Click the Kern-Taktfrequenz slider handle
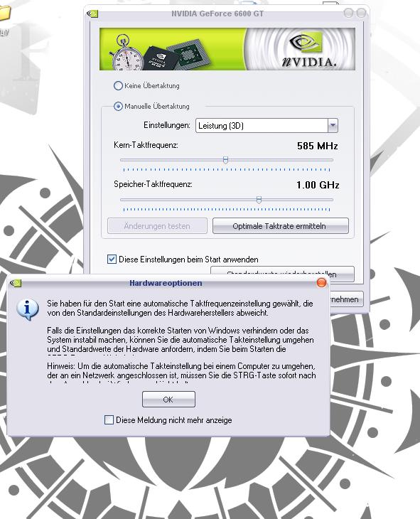Viewport: 420px width, 519px height. [x=225, y=160]
